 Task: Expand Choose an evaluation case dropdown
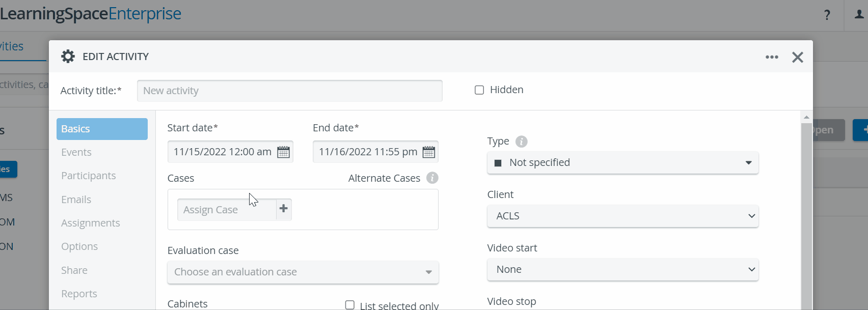click(303, 272)
